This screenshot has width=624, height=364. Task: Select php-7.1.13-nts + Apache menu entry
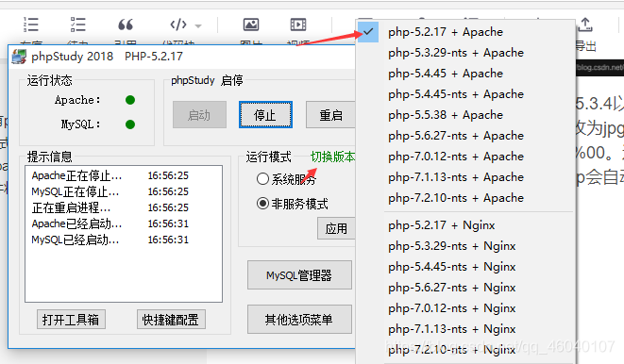pyautogui.click(x=466, y=177)
